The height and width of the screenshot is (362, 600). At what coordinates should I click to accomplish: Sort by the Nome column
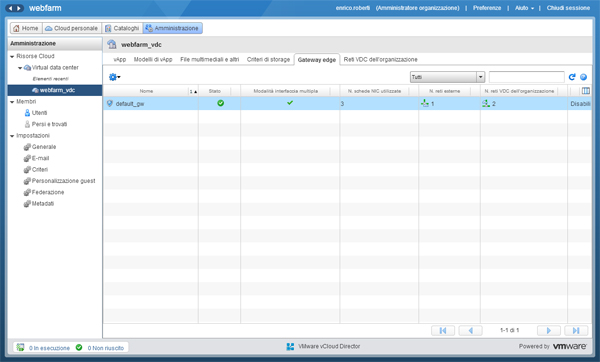pyautogui.click(x=146, y=91)
